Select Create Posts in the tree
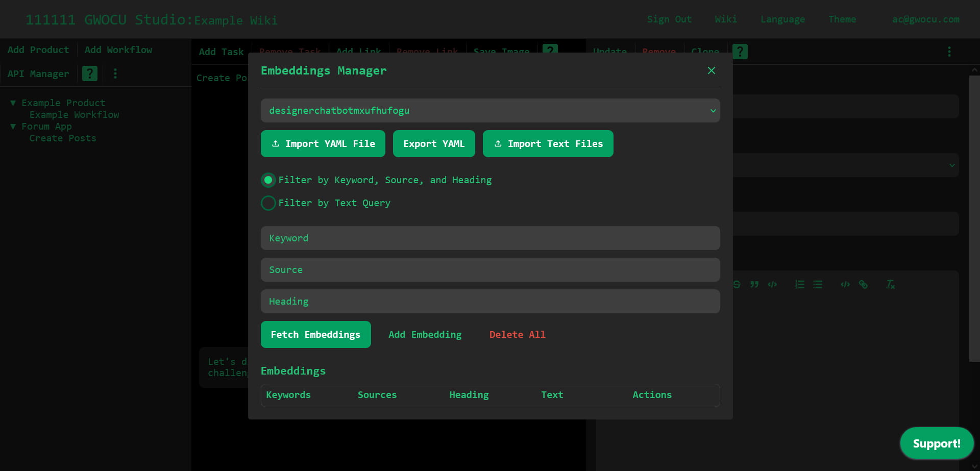This screenshot has height=471, width=980. point(63,138)
